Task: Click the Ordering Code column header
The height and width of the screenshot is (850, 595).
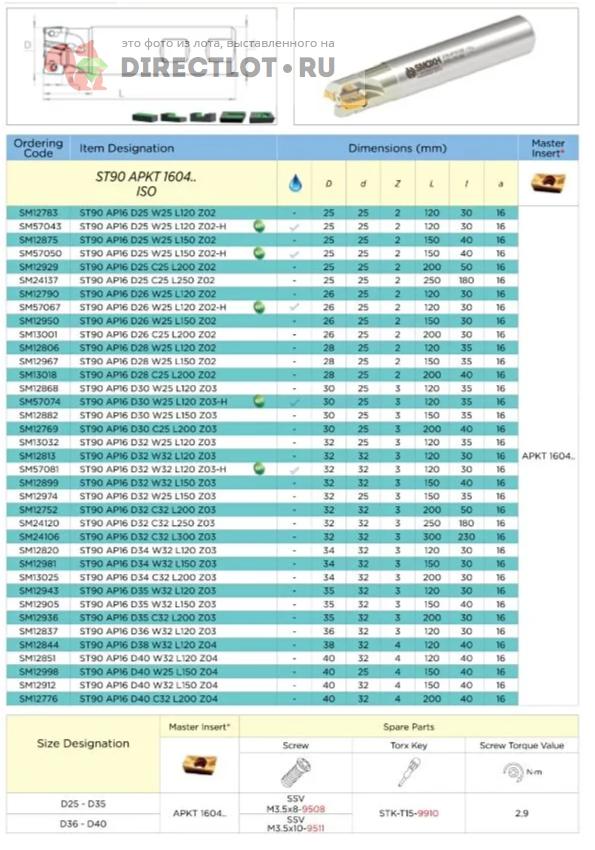Action: pyautogui.click(x=38, y=148)
